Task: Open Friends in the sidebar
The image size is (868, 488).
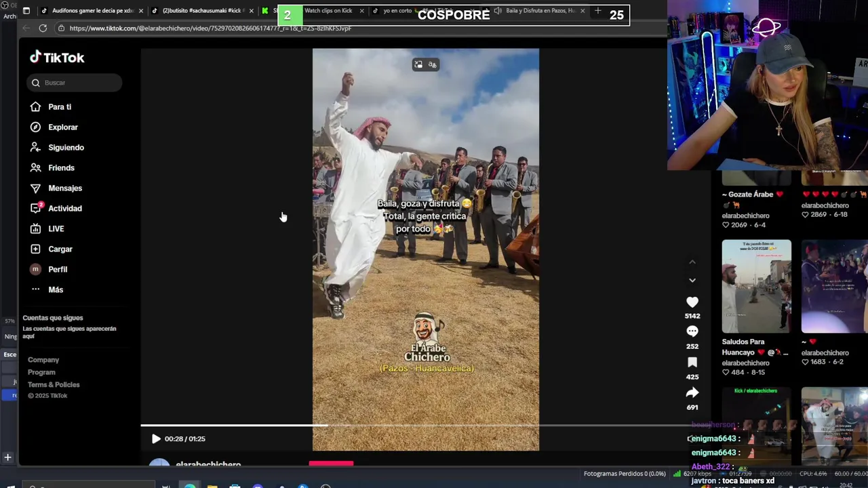Action: pos(61,168)
